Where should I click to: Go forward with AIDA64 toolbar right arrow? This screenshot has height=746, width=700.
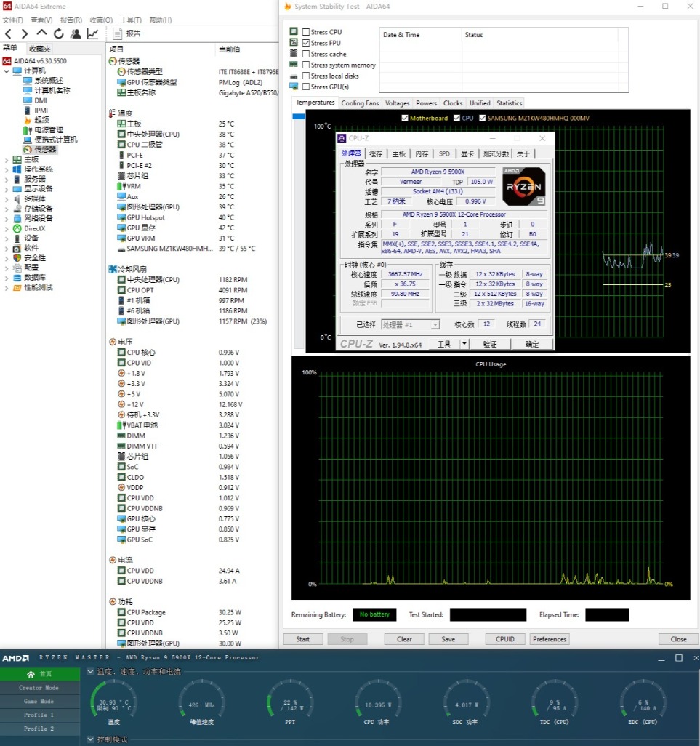pyautogui.click(x=25, y=33)
